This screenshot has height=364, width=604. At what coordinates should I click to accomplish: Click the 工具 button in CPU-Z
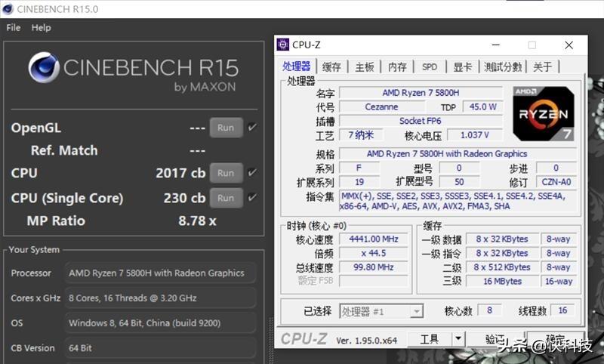(x=430, y=339)
